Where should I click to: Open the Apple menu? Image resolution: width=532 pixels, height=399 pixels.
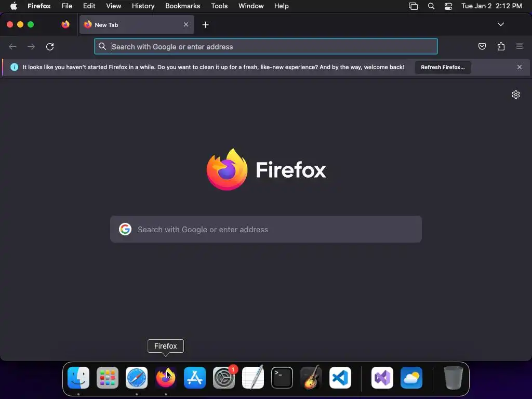[x=14, y=6]
